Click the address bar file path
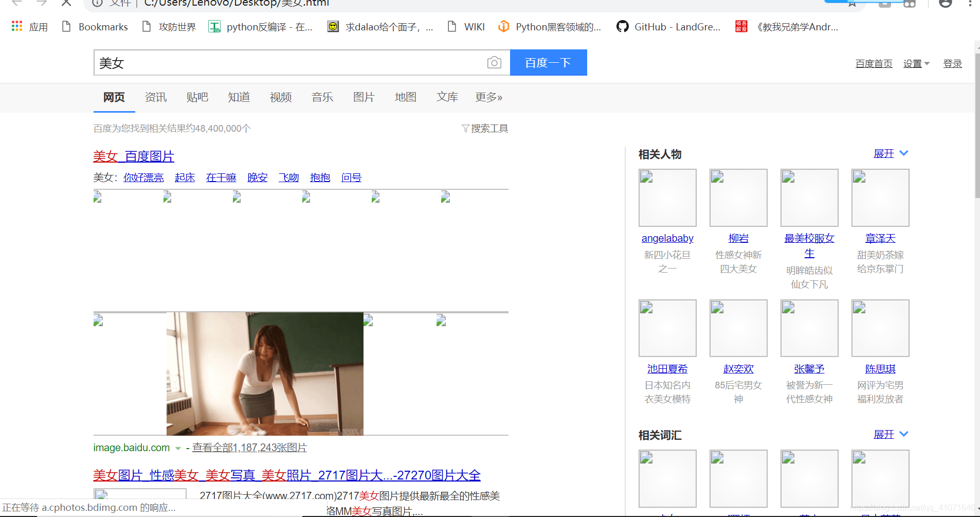980x517 pixels. coord(237,3)
